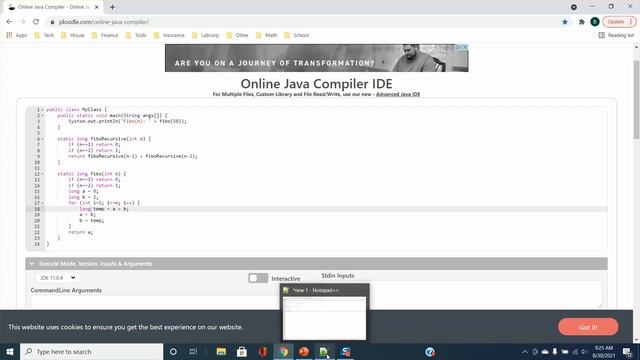640x360 pixels.
Task: Reload the jdoodle page
Action: point(36,22)
